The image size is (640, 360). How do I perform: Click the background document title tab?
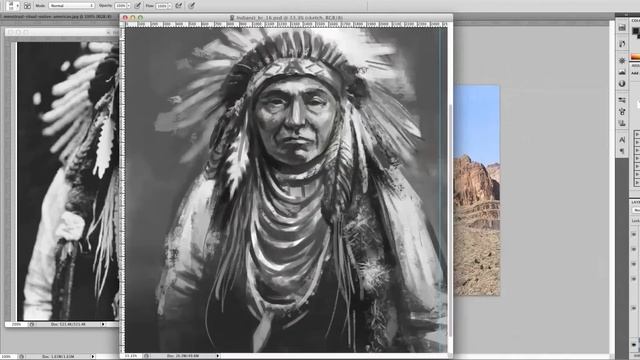click(57, 17)
